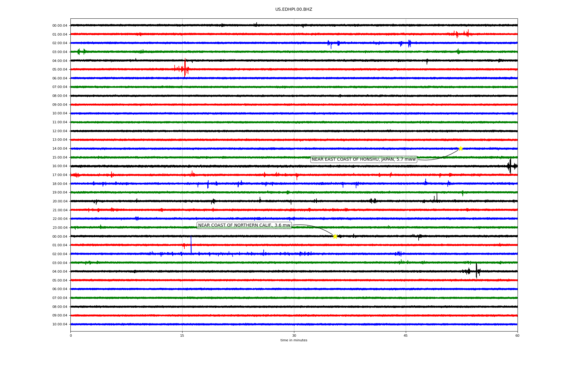Click the yellow star near Northern Calif. label
The width and height of the screenshot is (588, 368).
pos(335,236)
